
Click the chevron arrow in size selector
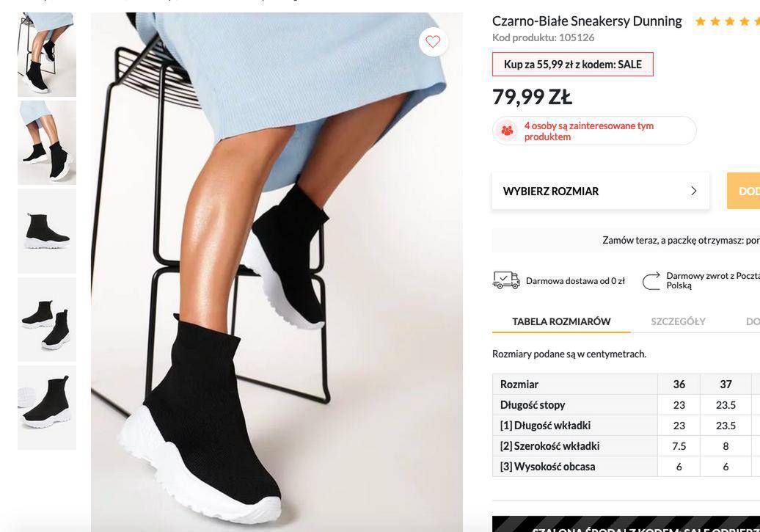[693, 191]
